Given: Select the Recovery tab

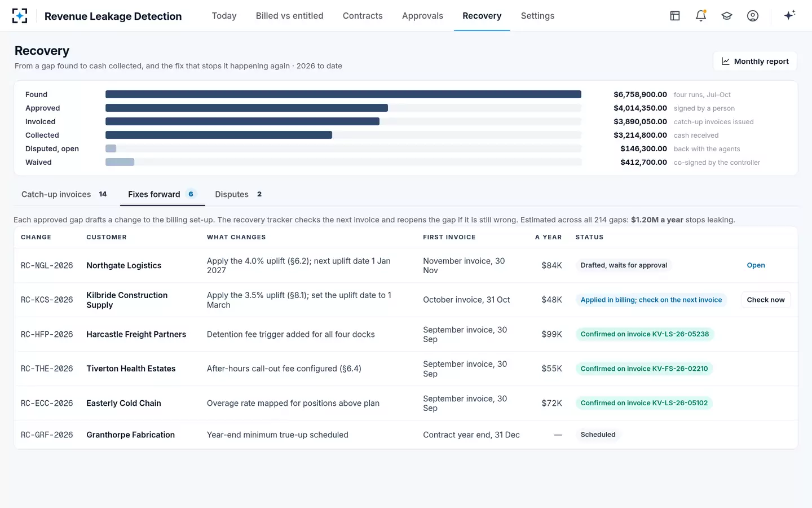Looking at the screenshot, I should [x=482, y=16].
